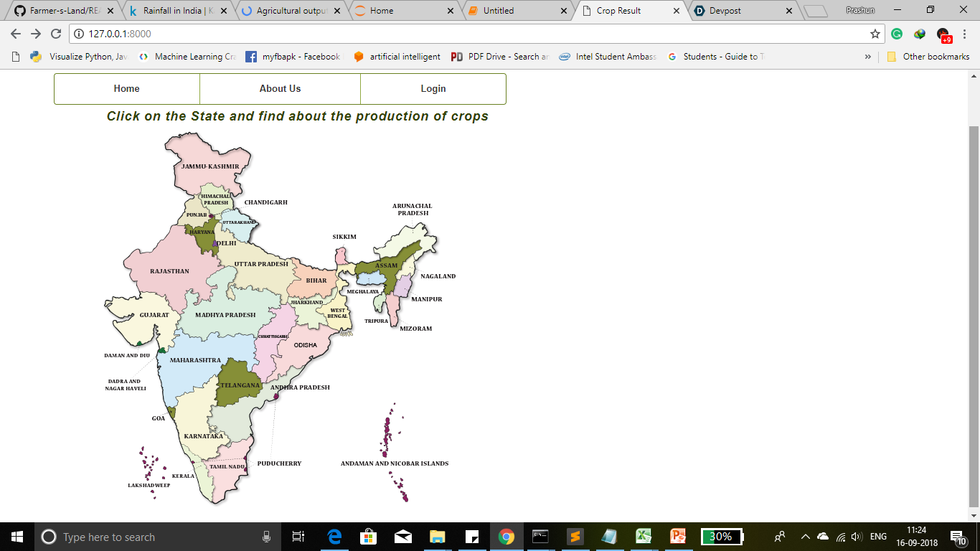Select the Home navigation item

coord(126,88)
